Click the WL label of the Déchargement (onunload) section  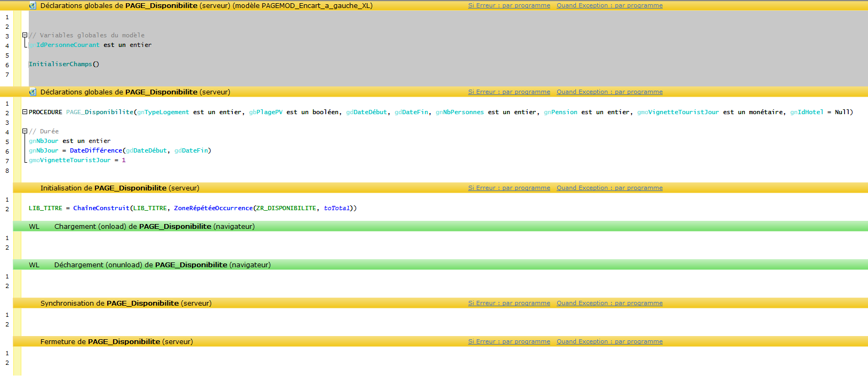pyautogui.click(x=34, y=265)
